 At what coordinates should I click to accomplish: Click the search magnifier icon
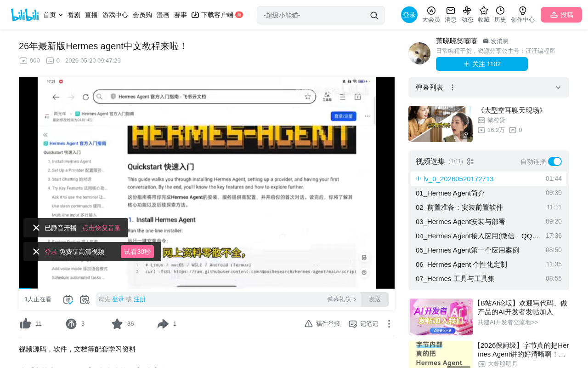tap(374, 15)
